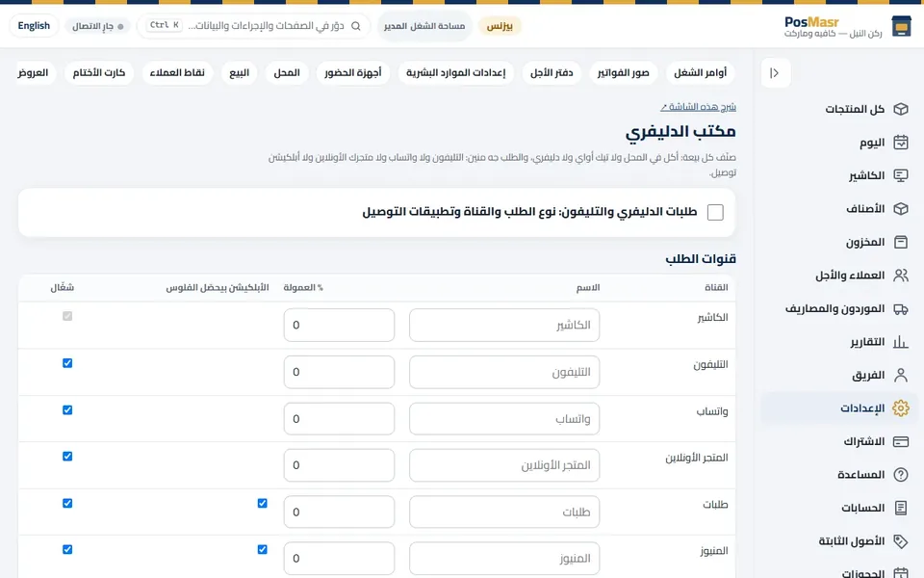
Task: Open المخزون archive icon in sidebar
Action: (x=901, y=242)
